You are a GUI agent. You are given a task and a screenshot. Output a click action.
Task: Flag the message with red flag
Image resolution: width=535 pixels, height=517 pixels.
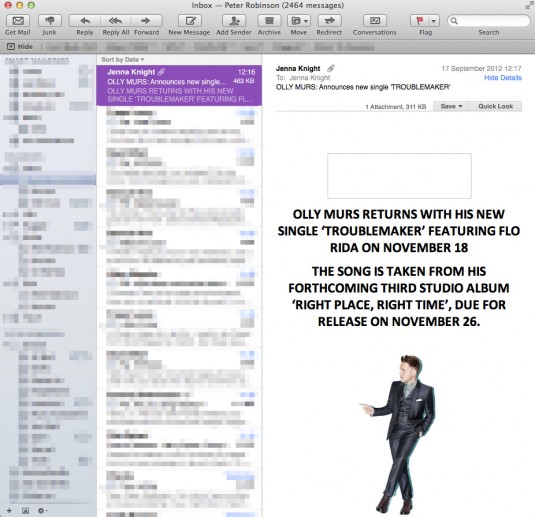(420, 21)
